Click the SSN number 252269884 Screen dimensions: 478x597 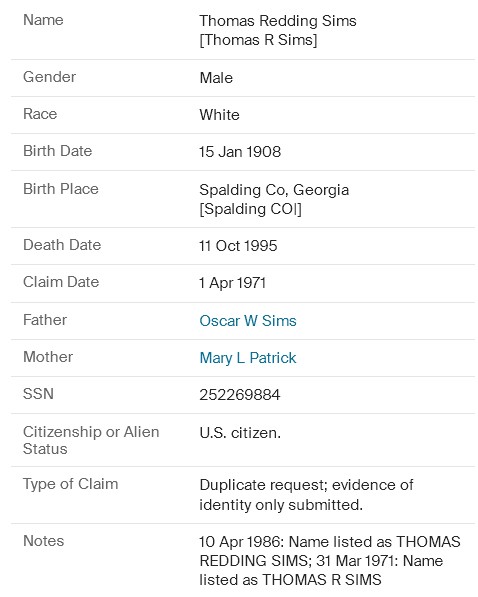coord(240,395)
